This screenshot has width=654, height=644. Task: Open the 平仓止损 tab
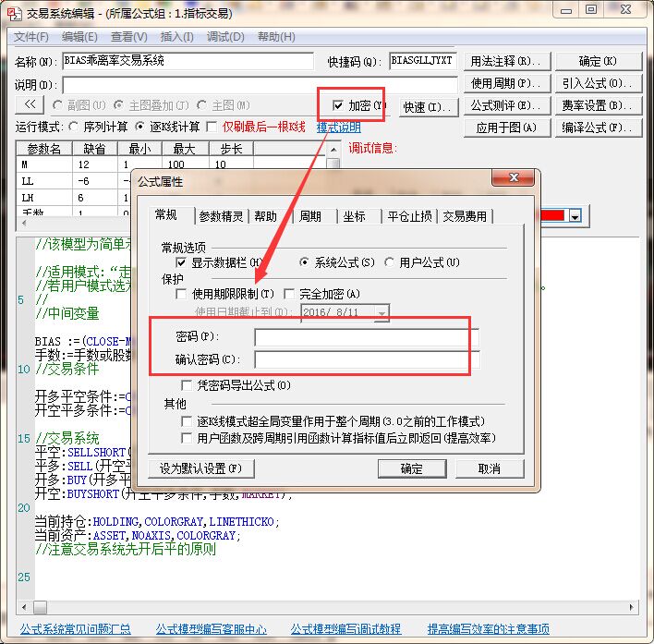[409, 216]
